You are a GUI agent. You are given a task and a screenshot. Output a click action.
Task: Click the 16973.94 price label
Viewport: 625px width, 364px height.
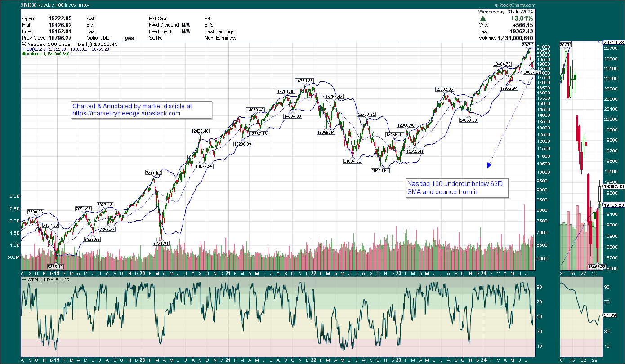click(509, 88)
